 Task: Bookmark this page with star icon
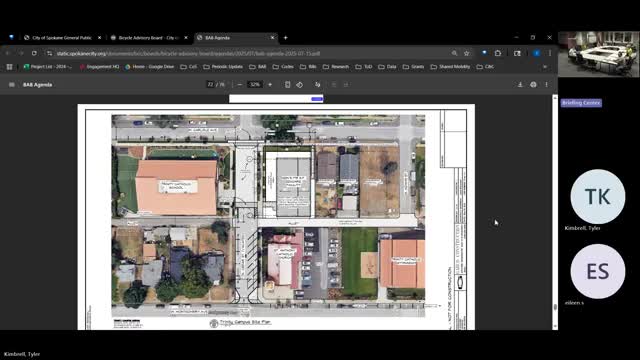click(467, 53)
